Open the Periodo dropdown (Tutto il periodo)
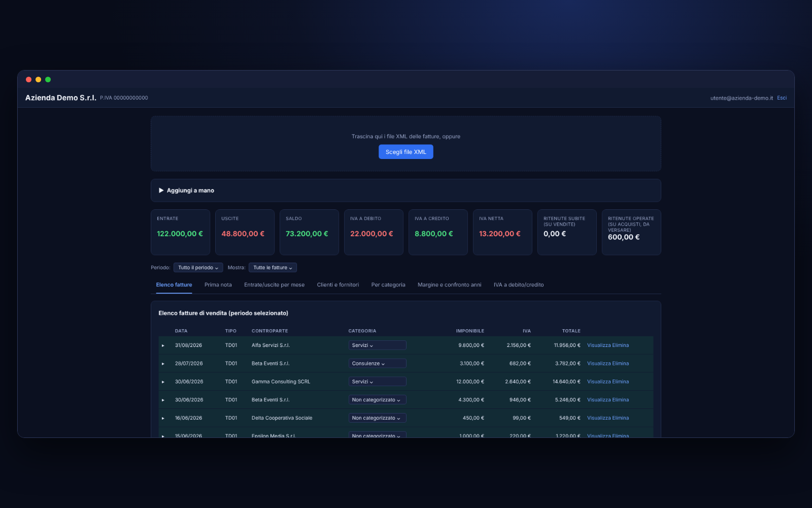812x508 pixels. point(198,268)
